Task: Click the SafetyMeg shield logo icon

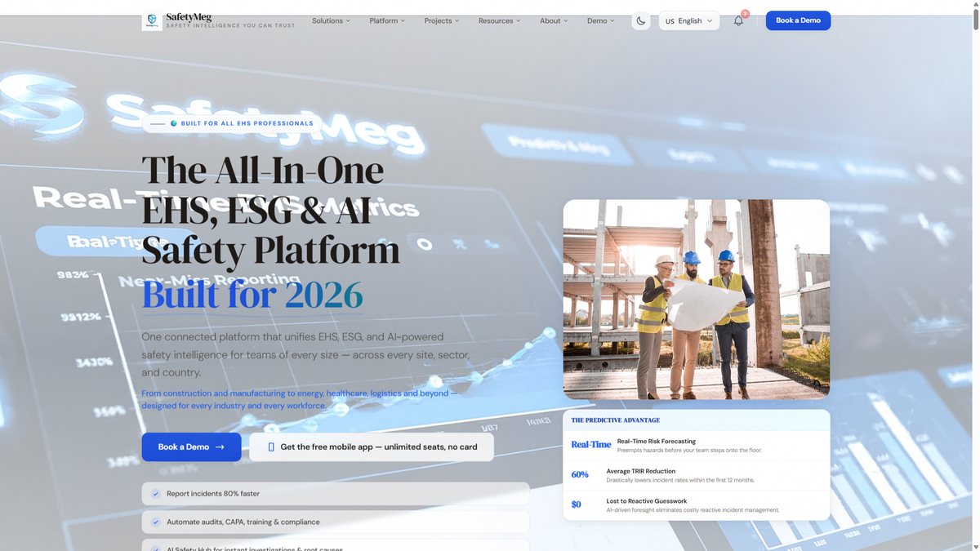Action: click(x=152, y=20)
